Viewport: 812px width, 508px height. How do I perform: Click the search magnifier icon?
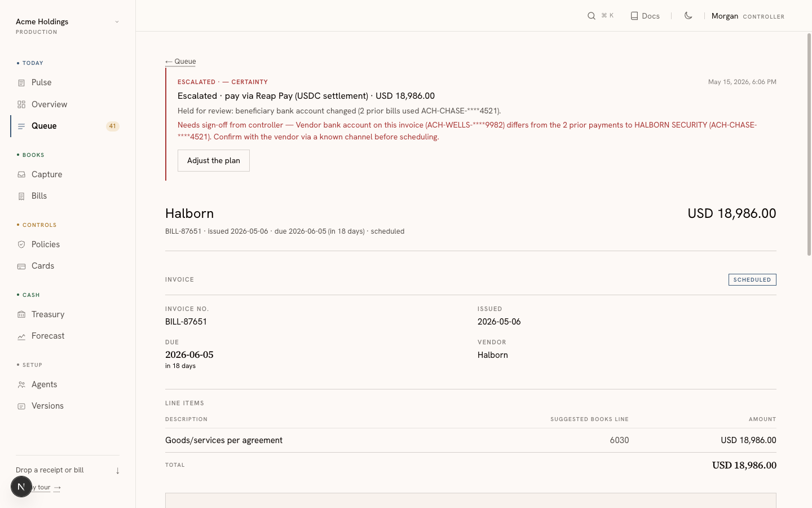pyautogui.click(x=592, y=16)
